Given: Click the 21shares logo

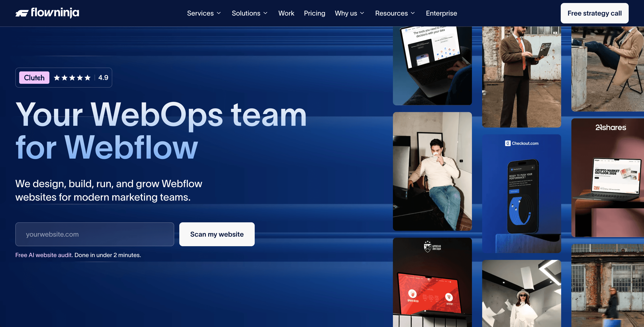Looking at the screenshot, I should click(611, 128).
